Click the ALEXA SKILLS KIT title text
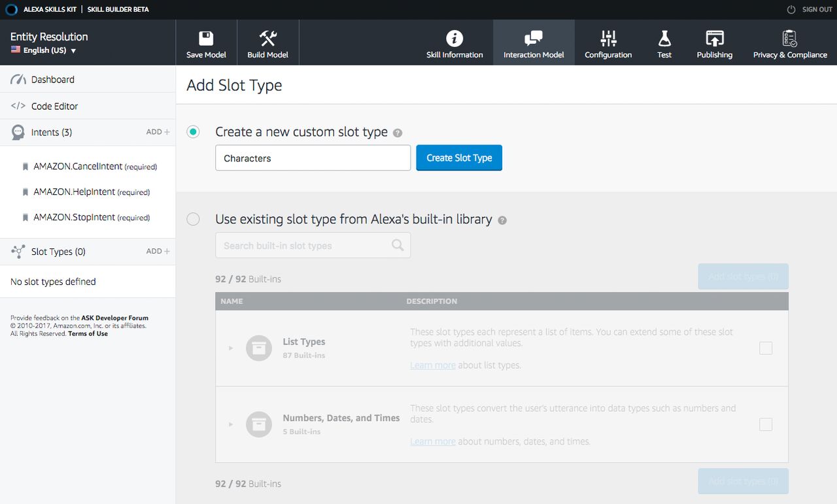The height and width of the screenshot is (504, 837). click(x=50, y=10)
